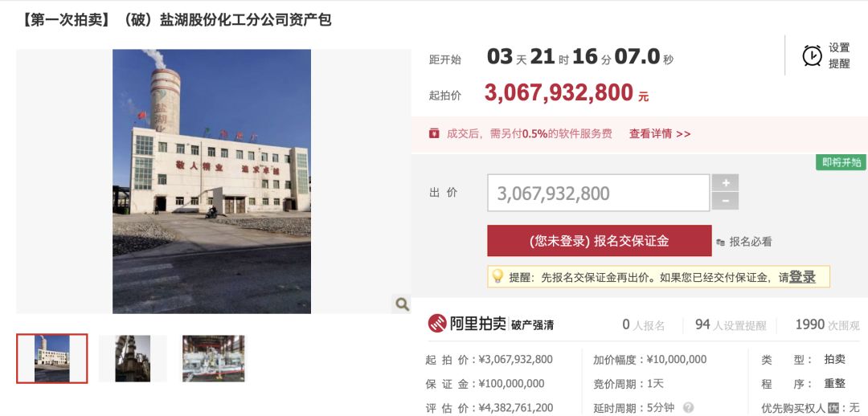Click the help icon beside 延时周期
This screenshot has height=416, width=868.
(688, 408)
